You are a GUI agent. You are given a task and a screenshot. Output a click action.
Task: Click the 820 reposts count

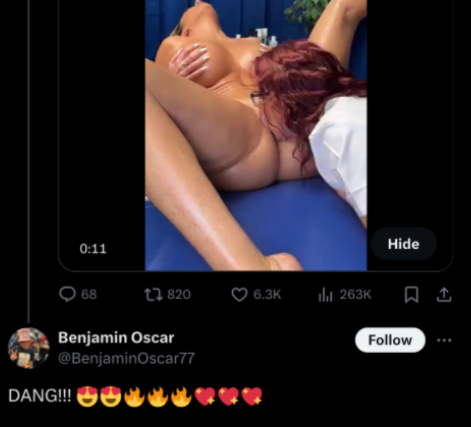(179, 295)
